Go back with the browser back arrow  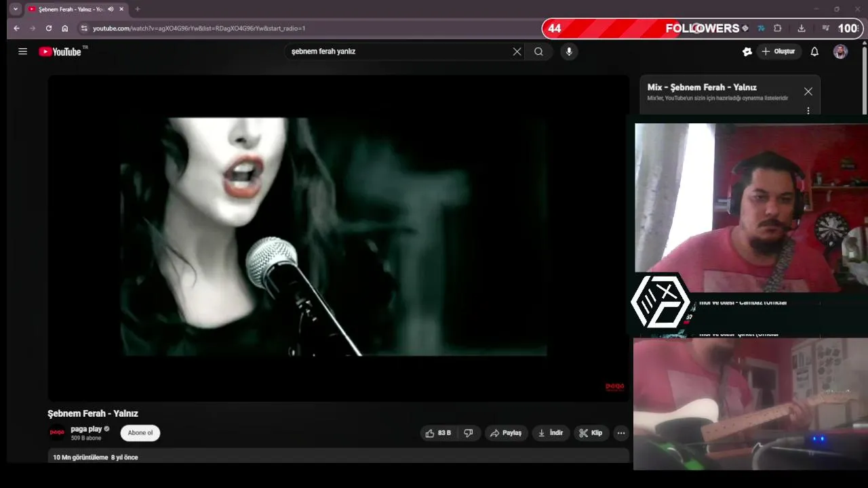click(17, 28)
